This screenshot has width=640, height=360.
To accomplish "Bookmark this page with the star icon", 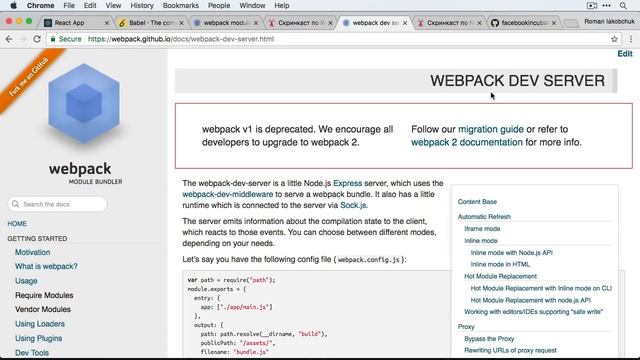I will [x=614, y=39].
